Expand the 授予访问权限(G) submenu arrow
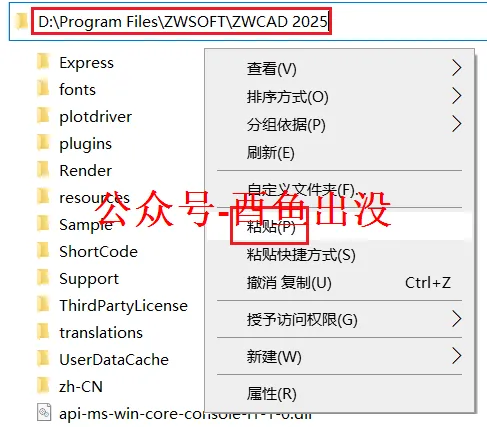This screenshot has width=487, height=427. pyautogui.click(x=457, y=319)
